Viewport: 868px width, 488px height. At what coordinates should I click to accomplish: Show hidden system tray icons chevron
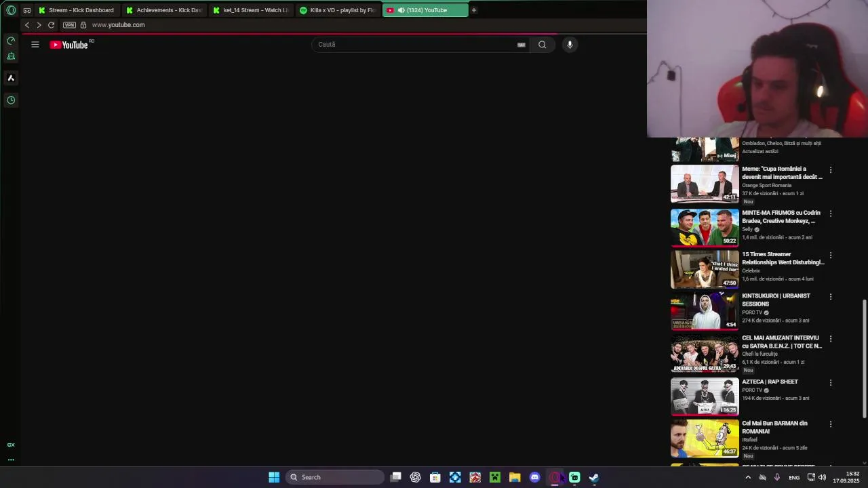tap(748, 477)
